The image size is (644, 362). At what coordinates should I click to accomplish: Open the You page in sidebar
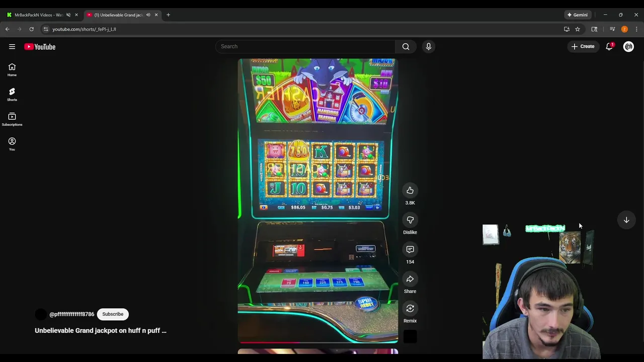tap(12, 144)
